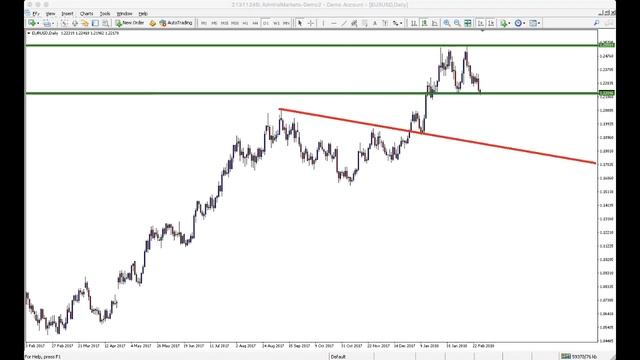Screen dimensions: 640x360
Task: Switch chart to M1 timeframe
Action: click(x=204, y=23)
